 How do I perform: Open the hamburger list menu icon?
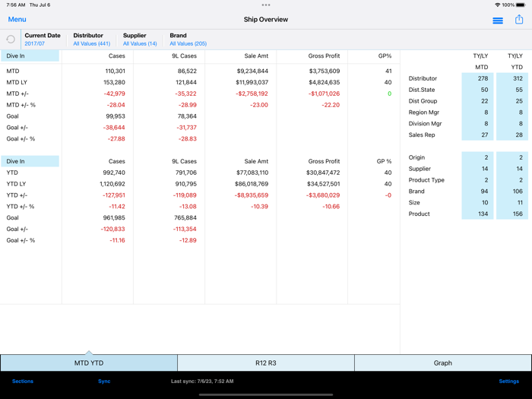pyautogui.click(x=498, y=21)
